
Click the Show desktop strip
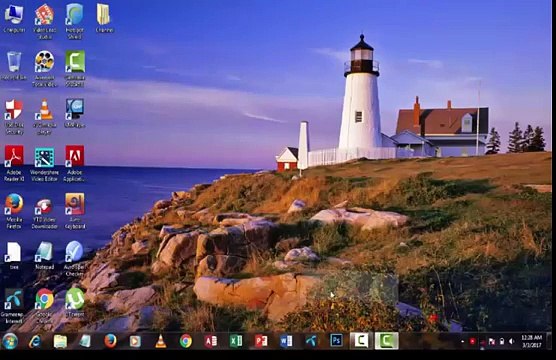pyautogui.click(x=549, y=341)
